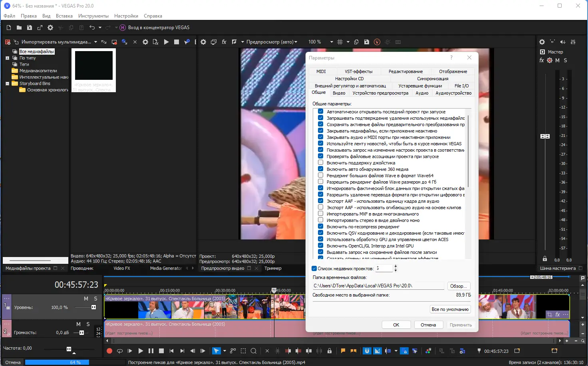Uncheck 'Включить авто обнаружение 360 медиа'
The height and width of the screenshot is (366, 588).
pos(320,169)
